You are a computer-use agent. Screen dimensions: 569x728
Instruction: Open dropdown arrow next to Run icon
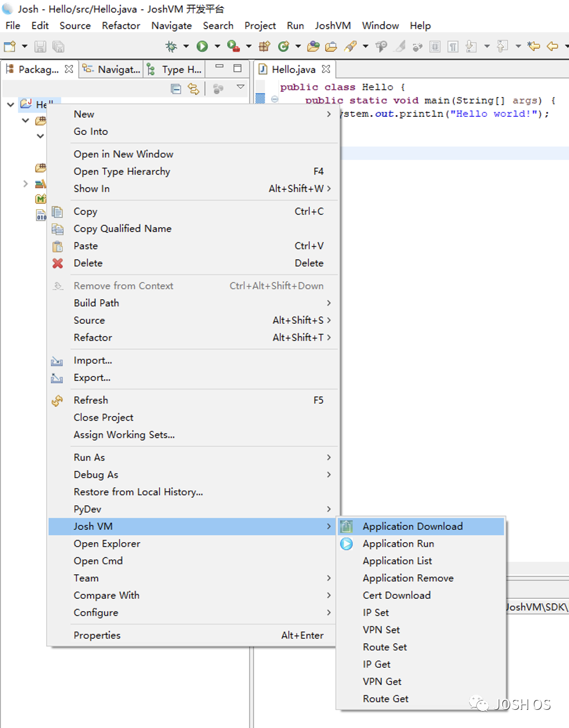coord(217,46)
